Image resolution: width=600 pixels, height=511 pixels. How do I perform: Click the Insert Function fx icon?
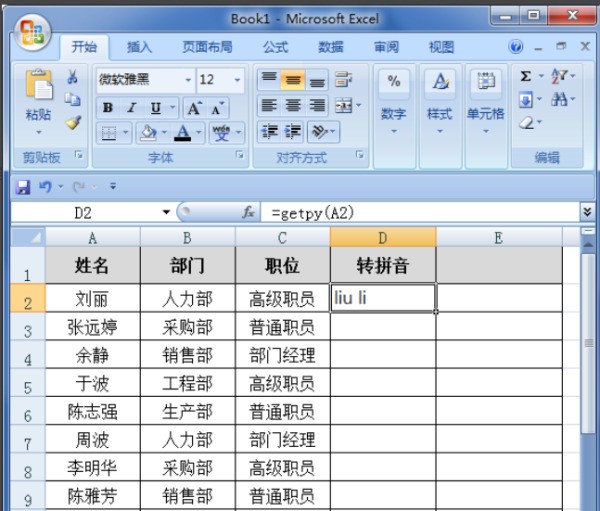tap(249, 213)
